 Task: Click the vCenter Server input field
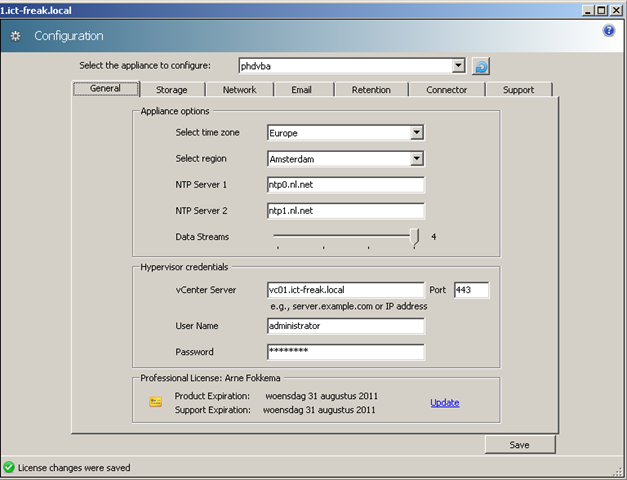coord(346,290)
